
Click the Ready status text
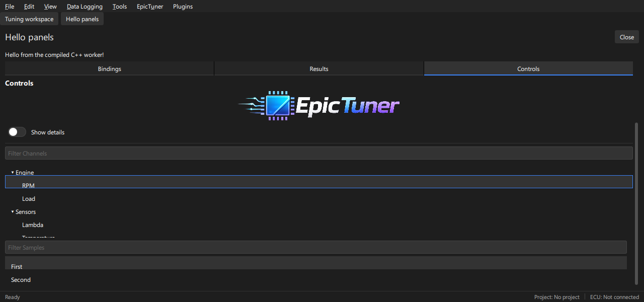pos(12,297)
